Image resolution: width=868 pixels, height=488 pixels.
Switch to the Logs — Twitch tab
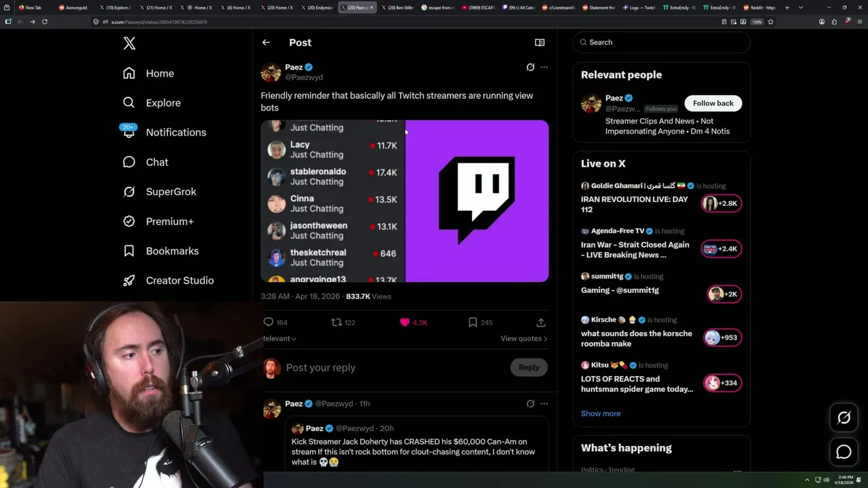point(639,7)
